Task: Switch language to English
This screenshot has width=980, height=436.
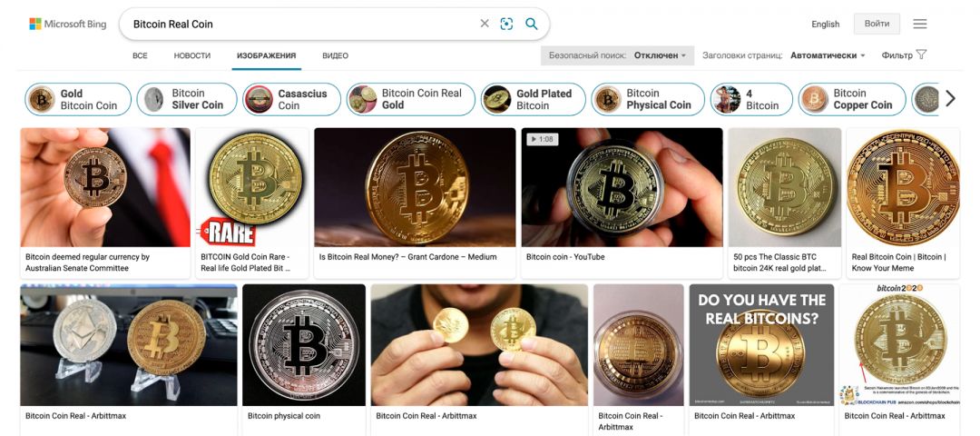Action: [x=825, y=25]
